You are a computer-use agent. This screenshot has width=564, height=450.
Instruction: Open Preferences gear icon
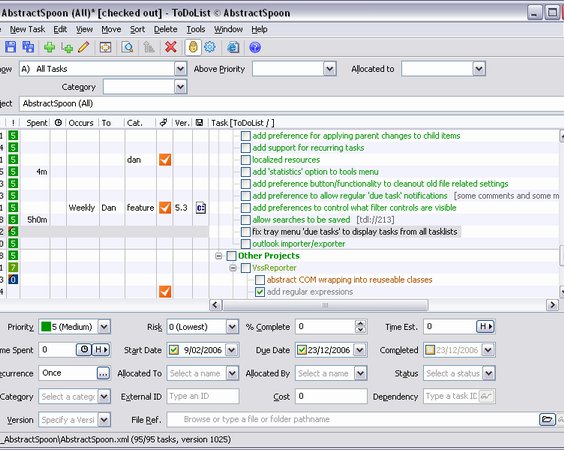[x=210, y=47]
